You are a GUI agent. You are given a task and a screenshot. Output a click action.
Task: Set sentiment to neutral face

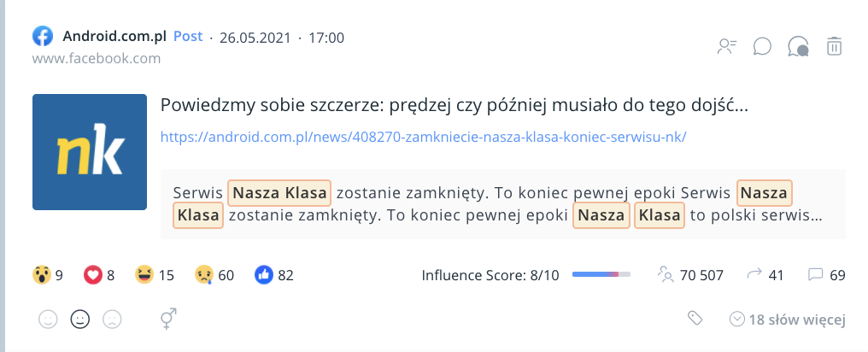pos(80,320)
